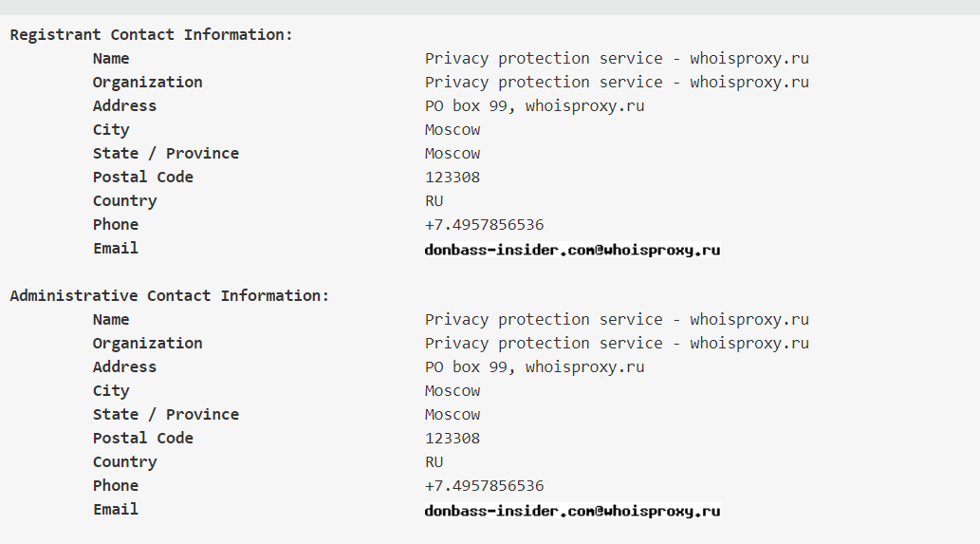Click the registrant country value RU
This screenshot has height=544, width=980.
coord(435,201)
